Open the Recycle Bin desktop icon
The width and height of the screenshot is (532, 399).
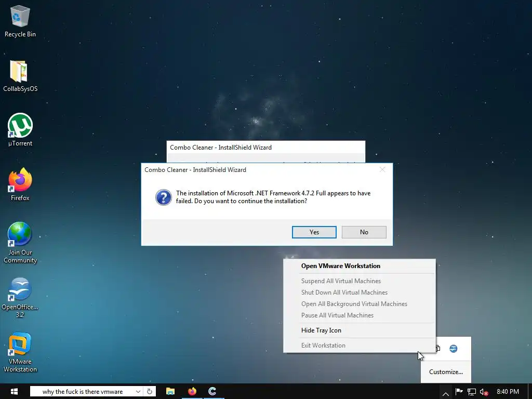(20, 21)
